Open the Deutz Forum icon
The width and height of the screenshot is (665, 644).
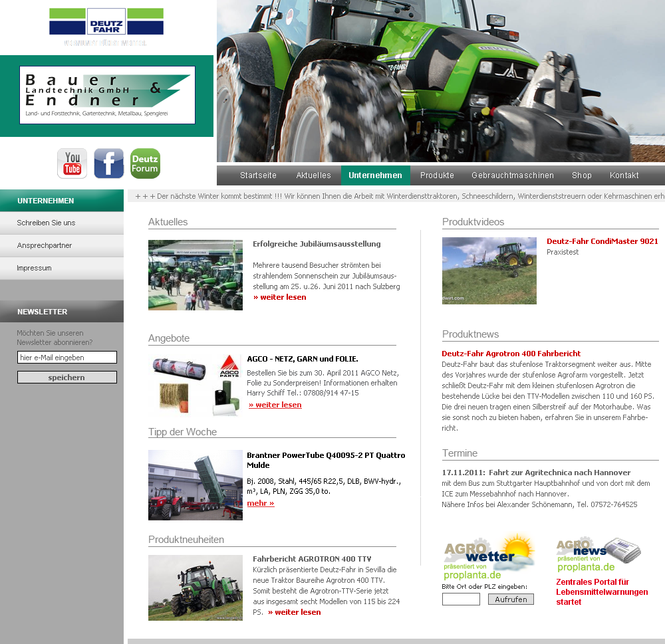pos(145,163)
